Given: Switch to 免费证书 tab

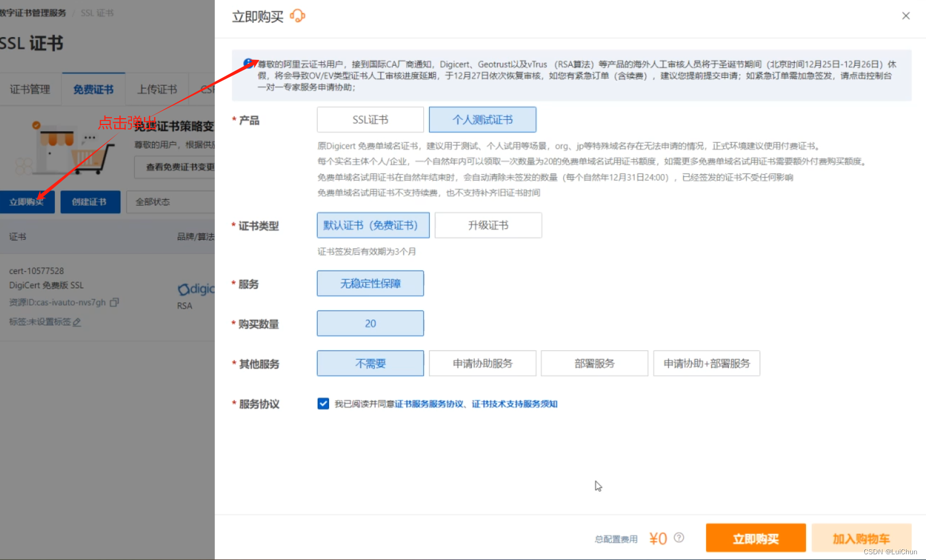Looking at the screenshot, I should click(93, 90).
